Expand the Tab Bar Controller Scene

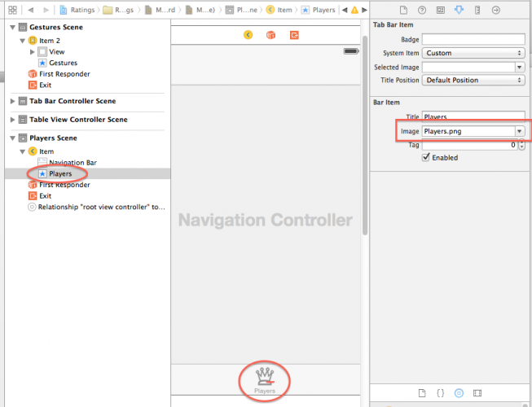tap(11, 101)
